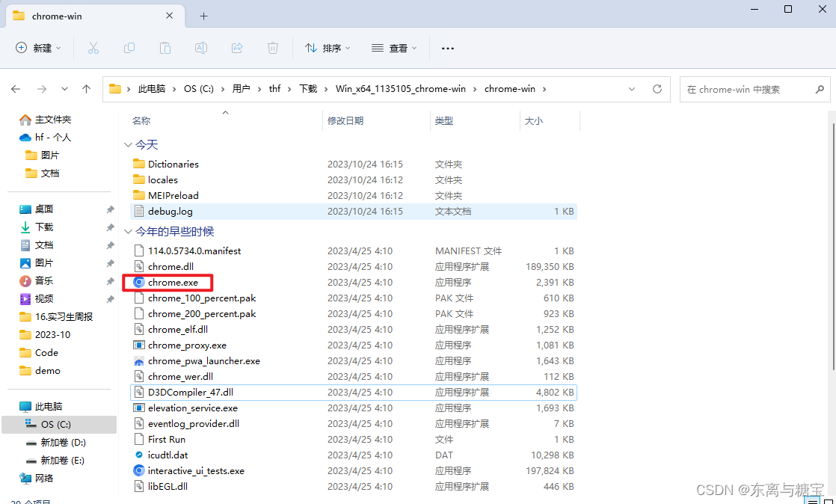Close the chrome-win tab
This screenshot has width=836, height=504.
click(x=170, y=16)
